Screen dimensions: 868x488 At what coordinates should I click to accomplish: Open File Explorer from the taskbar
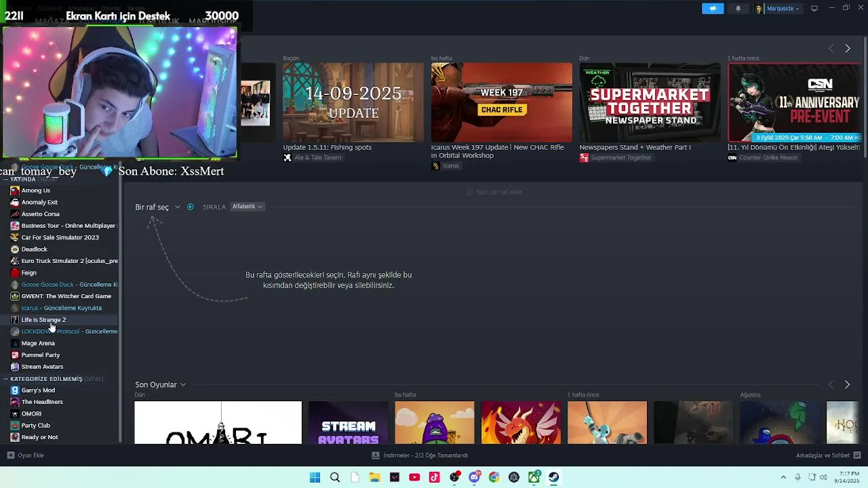(x=374, y=477)
